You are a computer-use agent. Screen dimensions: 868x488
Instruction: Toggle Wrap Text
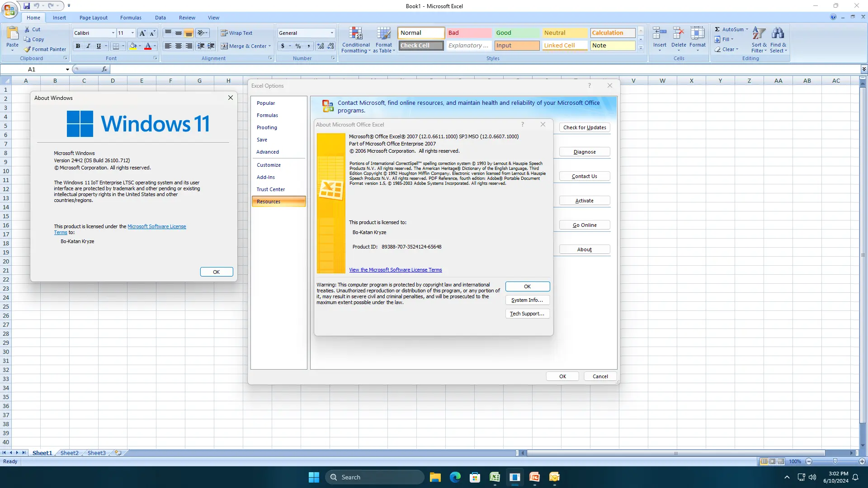pyautogui.click(x=237, y=33)
